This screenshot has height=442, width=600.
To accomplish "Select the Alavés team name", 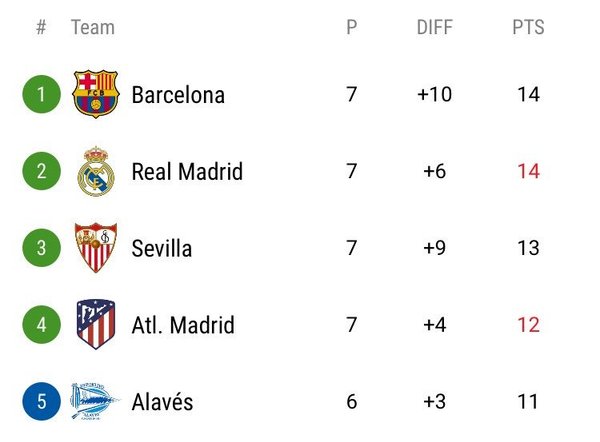I will click(x=163, y=403).
